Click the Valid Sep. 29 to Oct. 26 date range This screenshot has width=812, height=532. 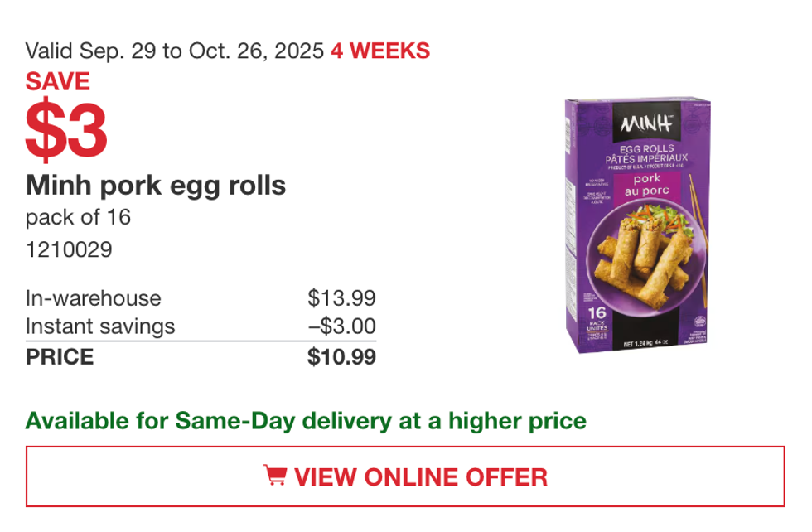tap(175, 51)
